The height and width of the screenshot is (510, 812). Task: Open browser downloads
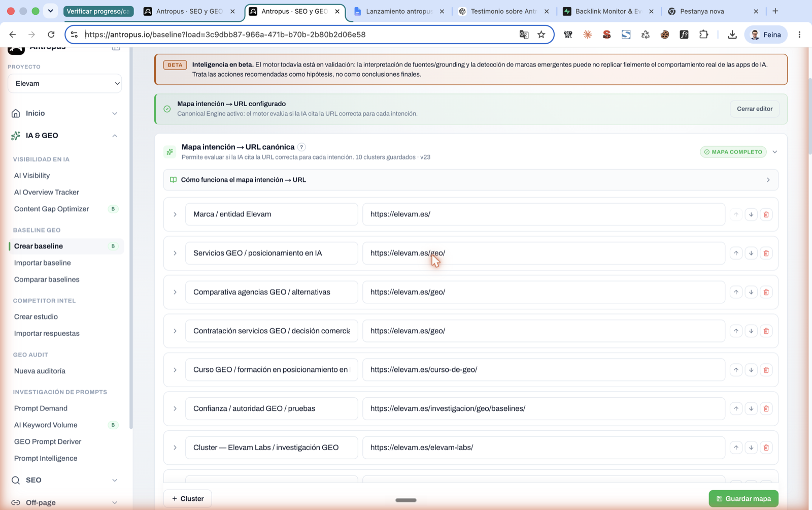coord(732,35)
